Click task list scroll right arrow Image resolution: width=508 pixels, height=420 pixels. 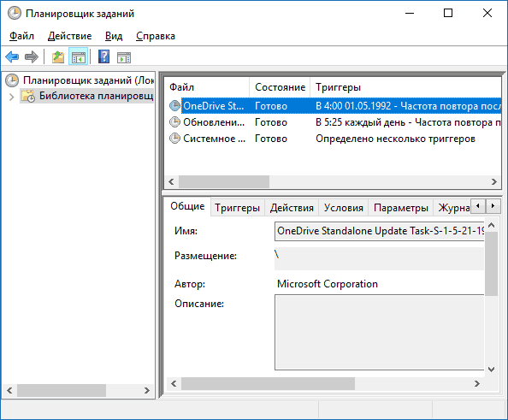[494, 182]
